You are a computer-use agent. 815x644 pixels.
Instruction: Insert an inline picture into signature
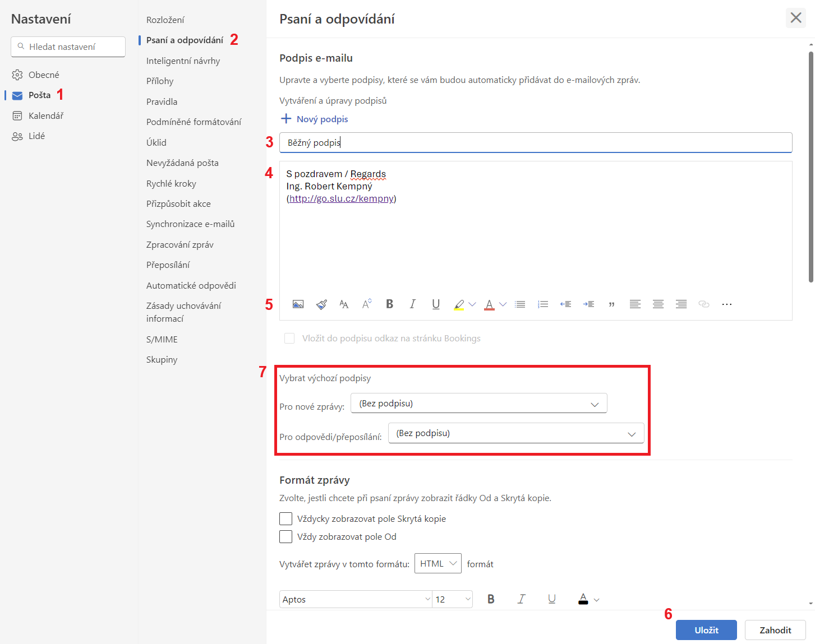tap(298, 304)
